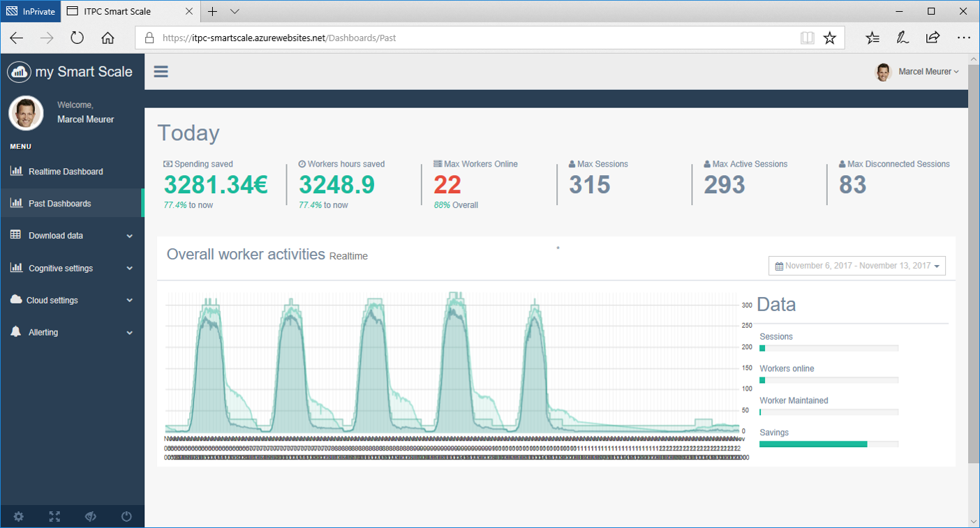The width and height of the screenshot is (980, 528).
Task: Click the hamburger menu toggle icon
Action: pos(161,72)
